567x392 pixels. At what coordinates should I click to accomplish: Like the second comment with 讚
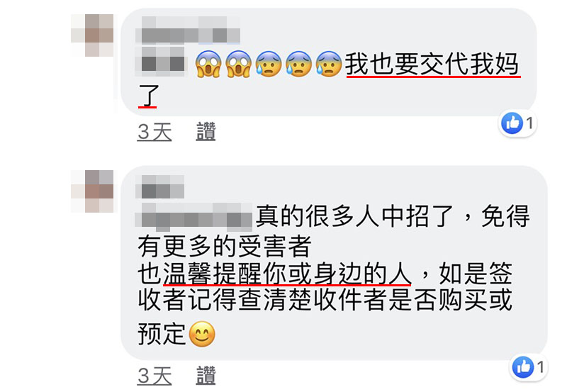pos(206,376)
